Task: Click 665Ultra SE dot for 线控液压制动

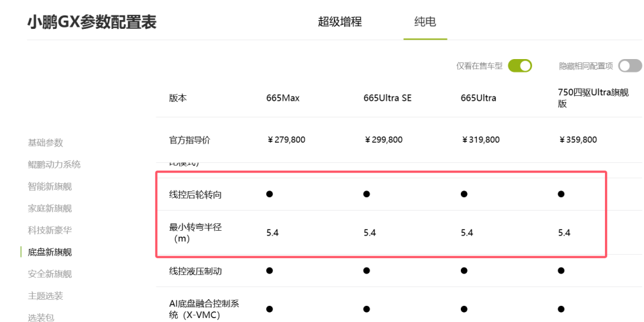Action: coord(367,270)
